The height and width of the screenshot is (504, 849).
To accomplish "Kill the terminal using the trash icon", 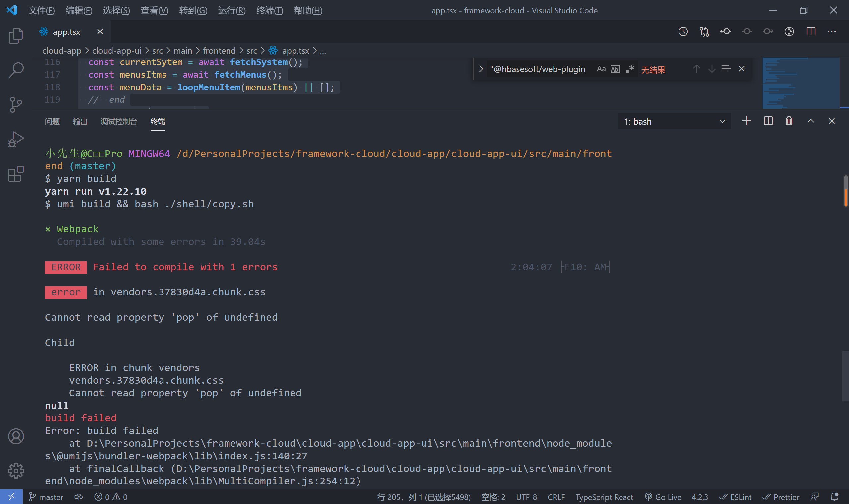I will [788, 121].
